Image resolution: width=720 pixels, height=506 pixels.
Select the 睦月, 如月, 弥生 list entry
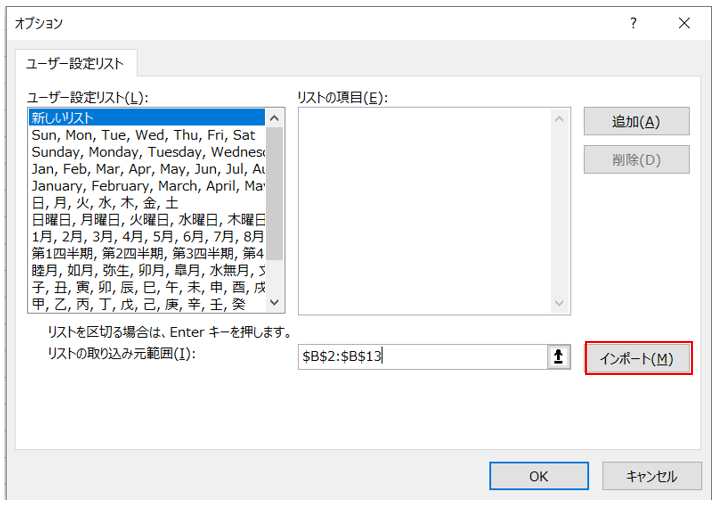pyautogui.click(x=147, y=270)
